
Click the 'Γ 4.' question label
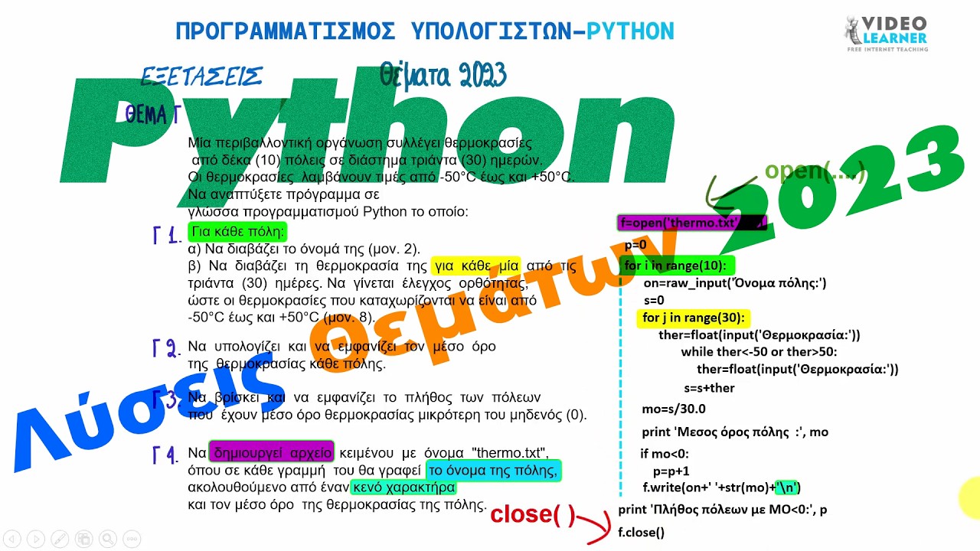(165, 455)
